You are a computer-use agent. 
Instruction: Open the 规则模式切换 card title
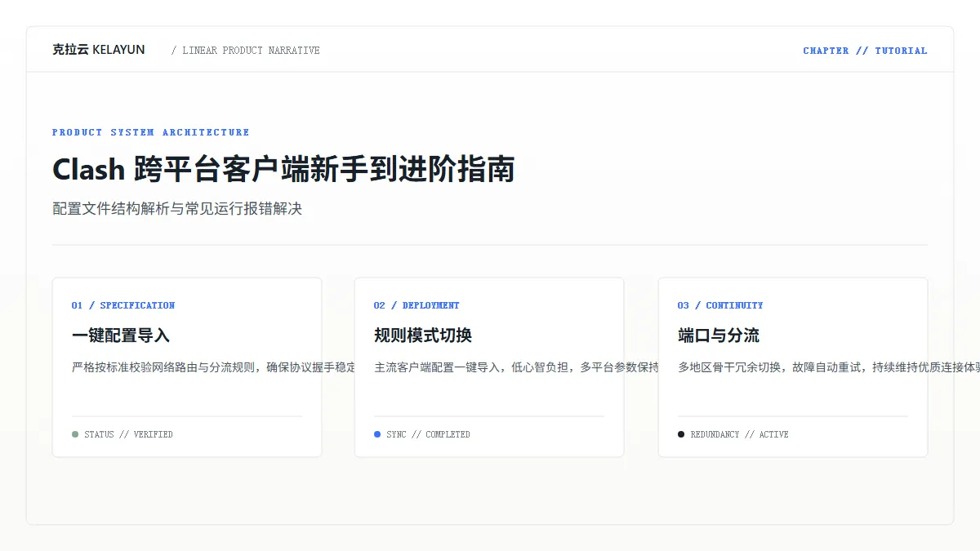(x=423, y=335)
